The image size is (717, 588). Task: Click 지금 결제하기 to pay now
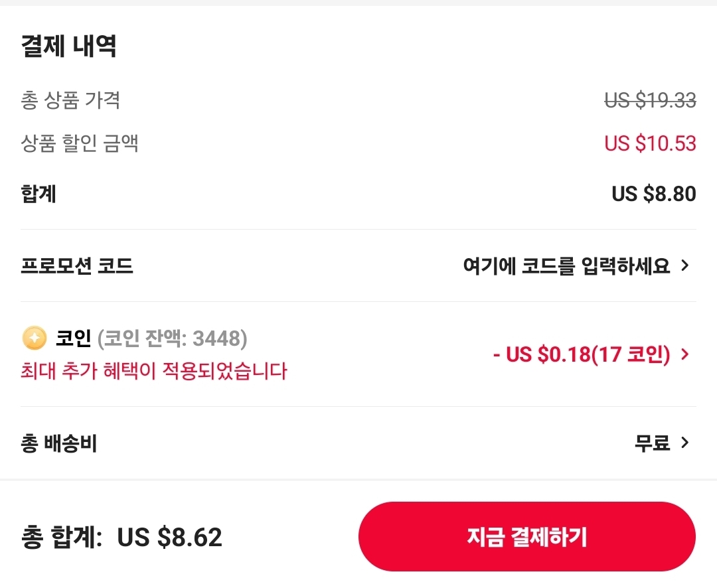526,537
